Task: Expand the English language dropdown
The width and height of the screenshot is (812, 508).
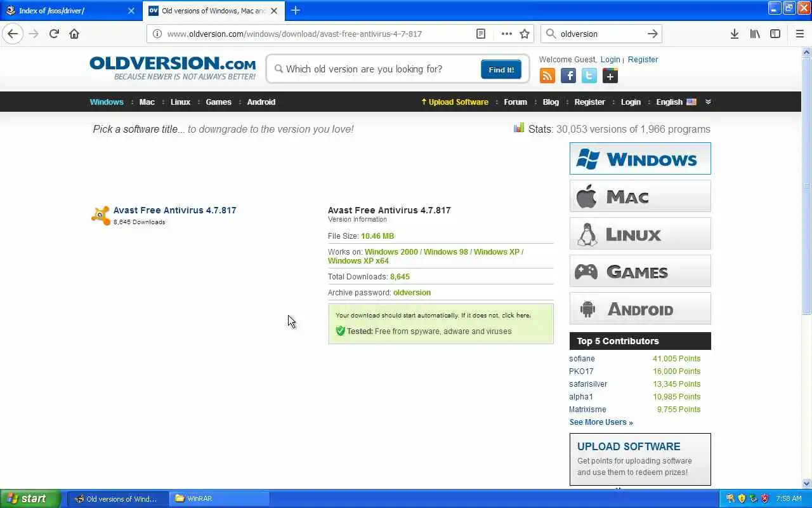Action: [676, 102]
